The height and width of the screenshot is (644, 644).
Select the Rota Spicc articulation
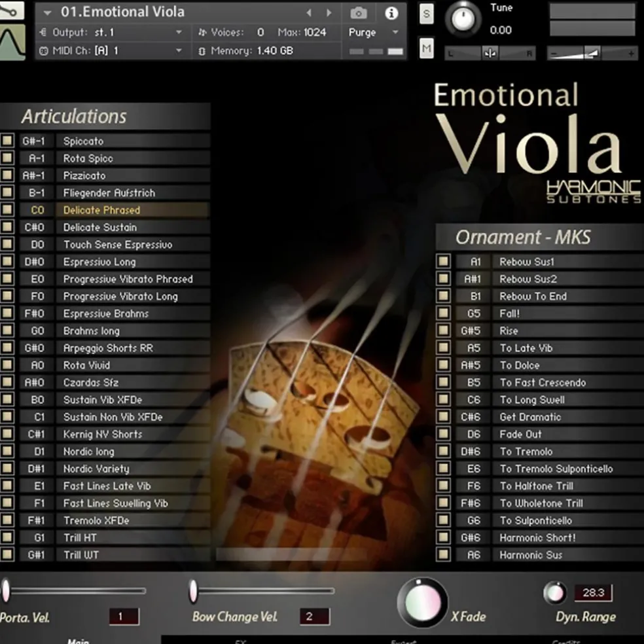tap(133, 158)
